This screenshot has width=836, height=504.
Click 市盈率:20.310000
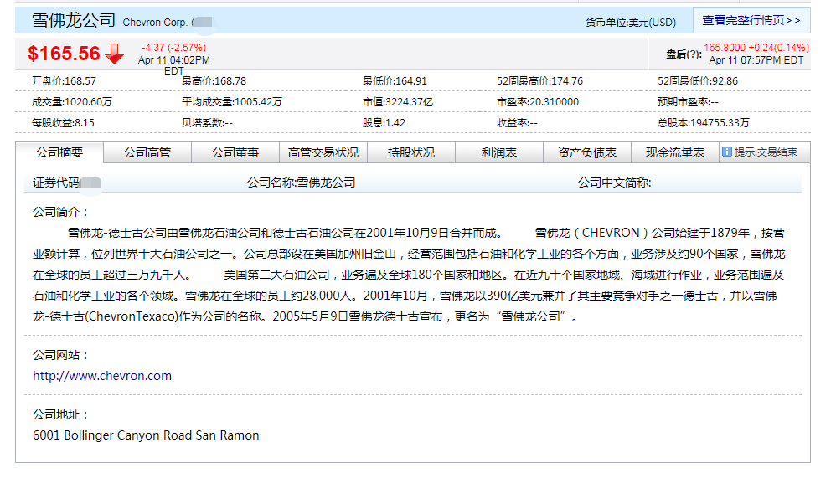coord(538,102)
